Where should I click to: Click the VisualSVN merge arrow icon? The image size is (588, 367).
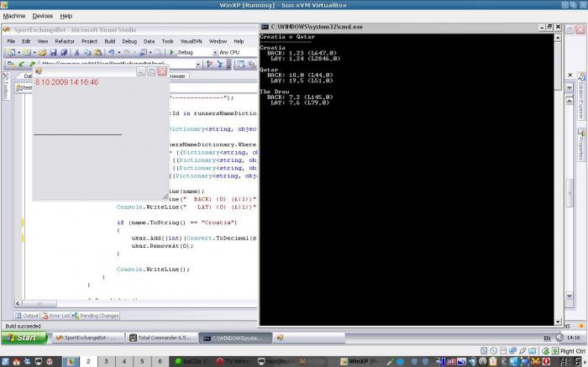click(x=220, y=65)
